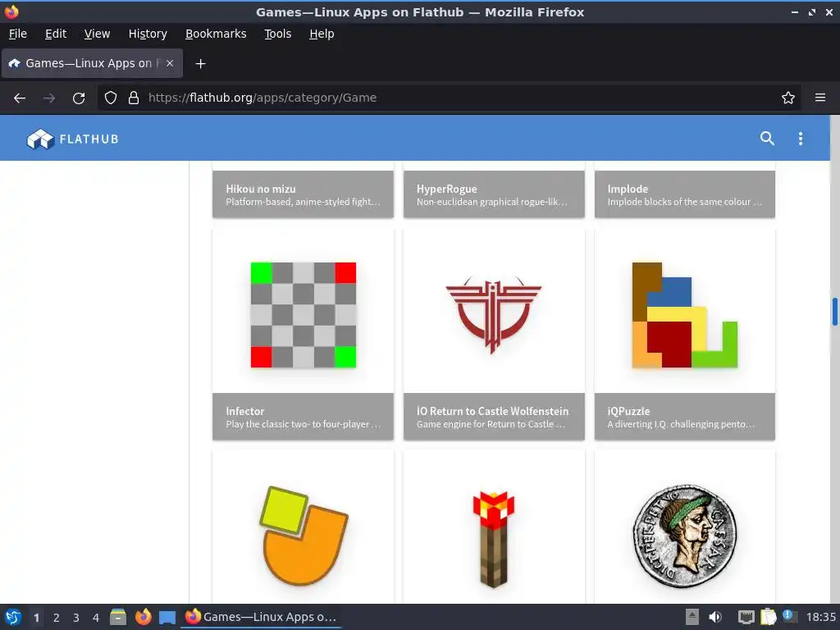This screenshot has height=630, width=840.
Task: Click the show desktop taskbar icon
Action: [167, 618]
